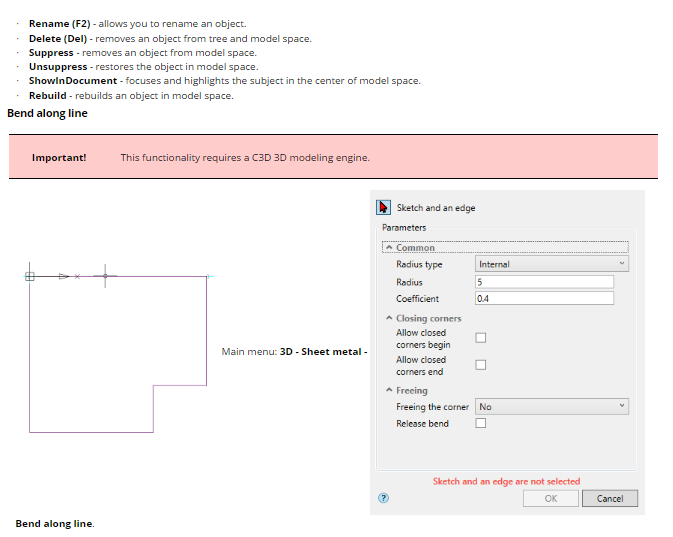Click the 'Parameters' group label

pos(404,228)
